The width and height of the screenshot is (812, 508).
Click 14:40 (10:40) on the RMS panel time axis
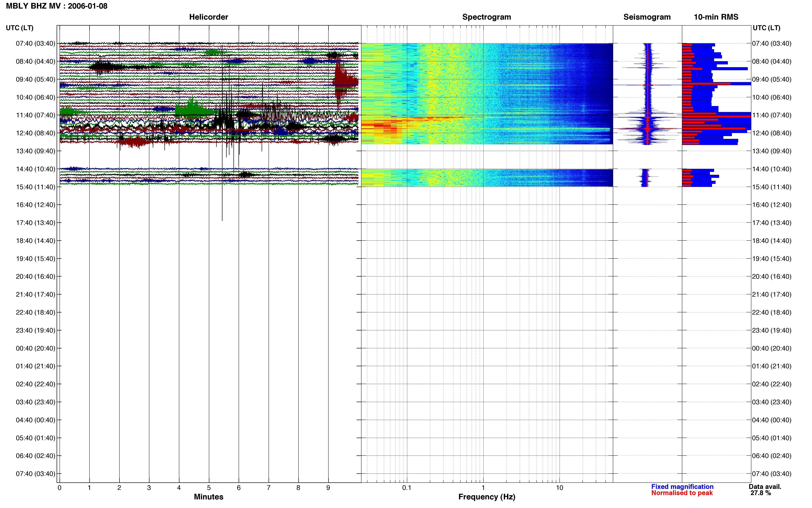coord(772,169)
